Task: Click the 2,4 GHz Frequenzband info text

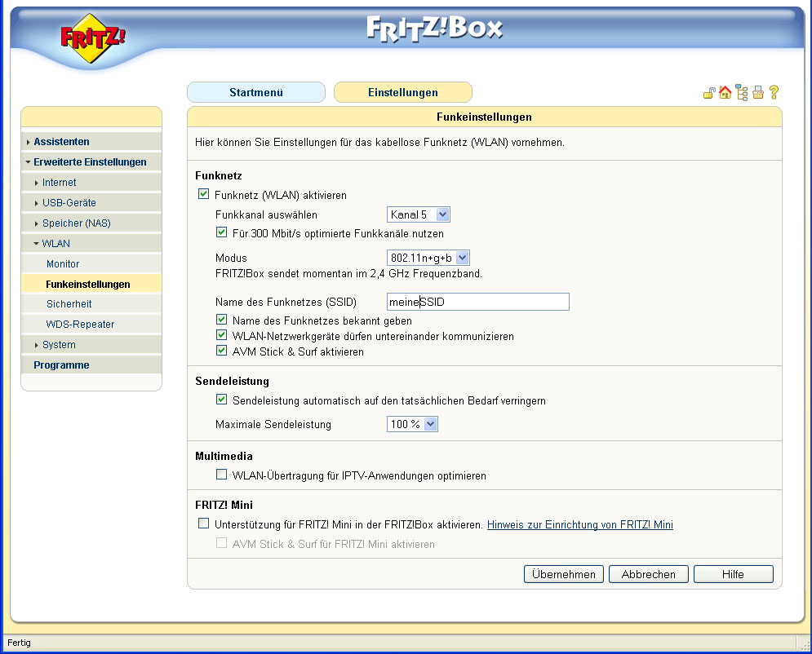Action: (348, 274)
